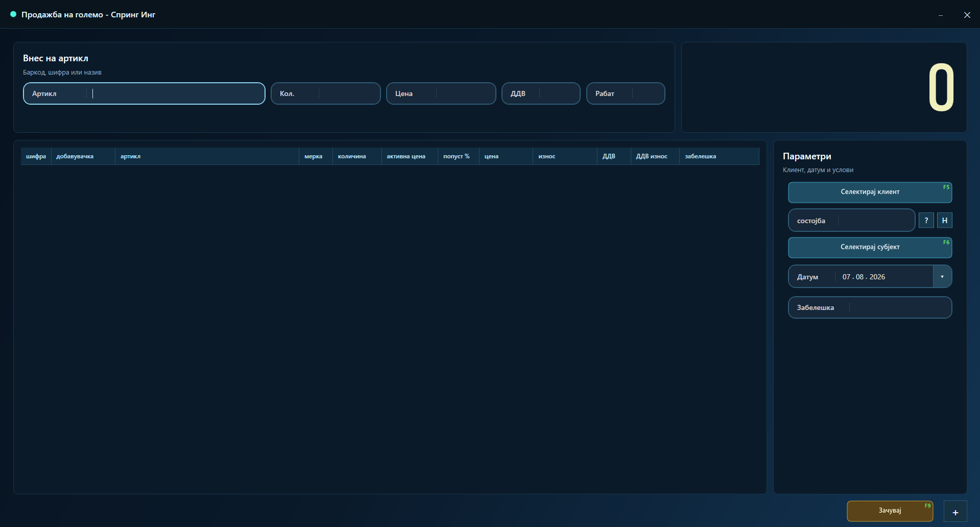Click the Внес на артикл heading
Screen dimensions: 980x527
click(56, 58)
